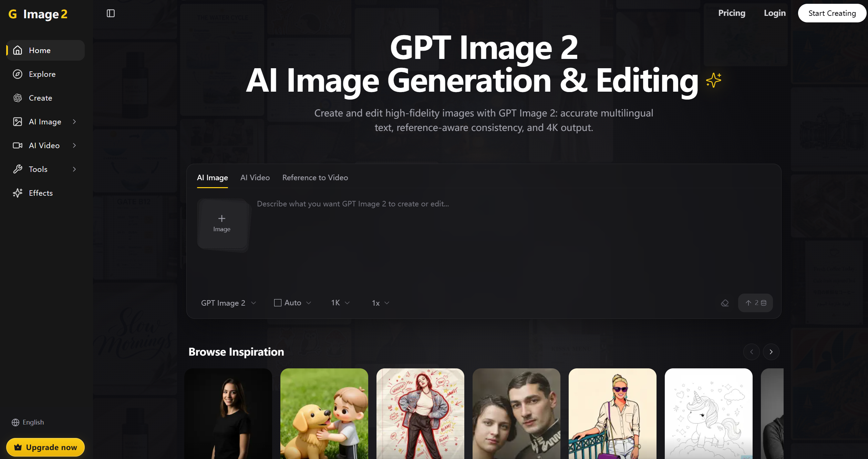Click the globe language icon
This screenshot has height=459, width=868.
(15, 422)
